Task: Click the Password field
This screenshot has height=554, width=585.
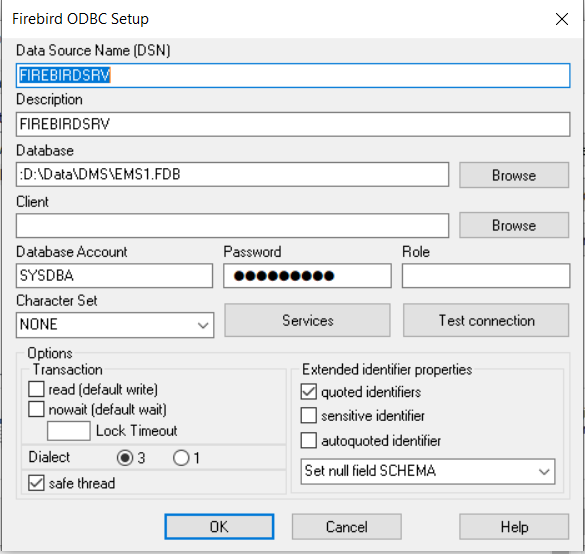Action: tap(307, 276)
